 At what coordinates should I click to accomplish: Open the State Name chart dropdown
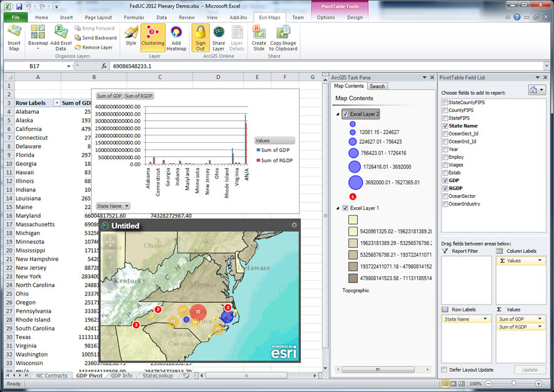point(127,206)
